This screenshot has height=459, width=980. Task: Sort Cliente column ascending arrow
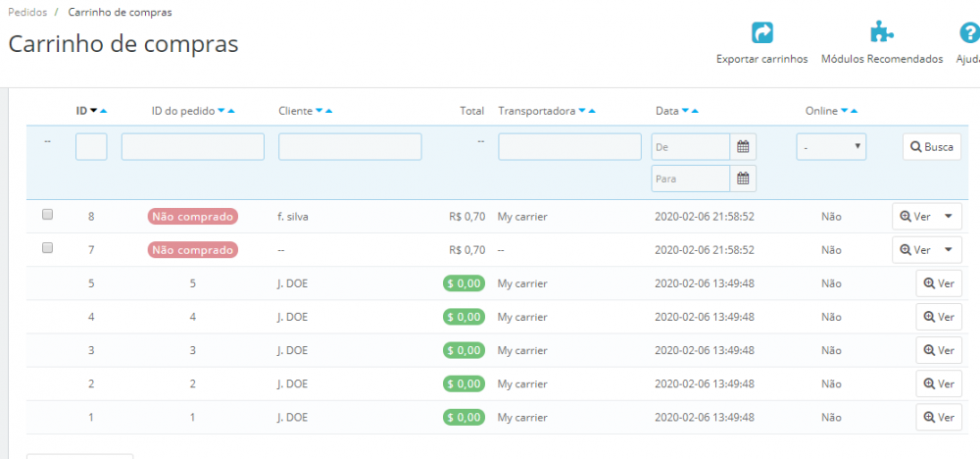[x=328, y=111]
